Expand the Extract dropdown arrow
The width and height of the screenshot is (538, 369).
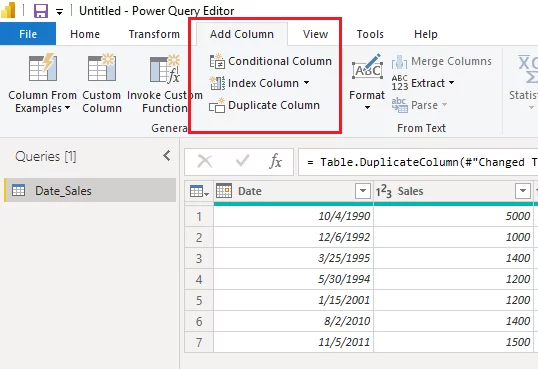pyautogui.click(x=451, y=83)
